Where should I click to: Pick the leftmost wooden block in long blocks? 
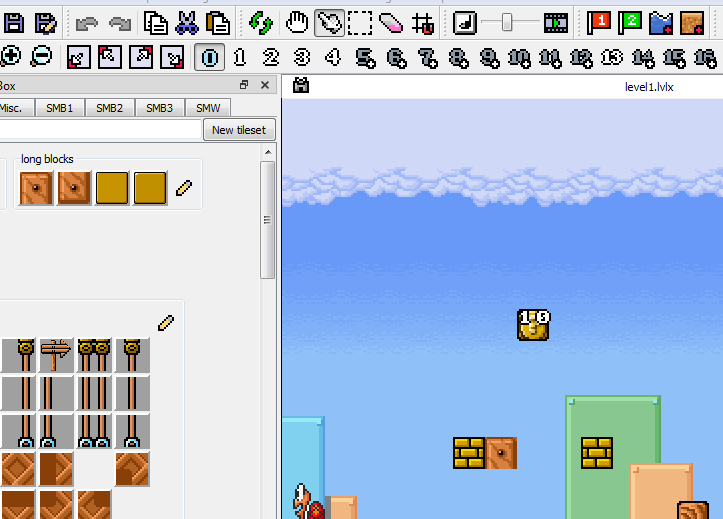36,188
